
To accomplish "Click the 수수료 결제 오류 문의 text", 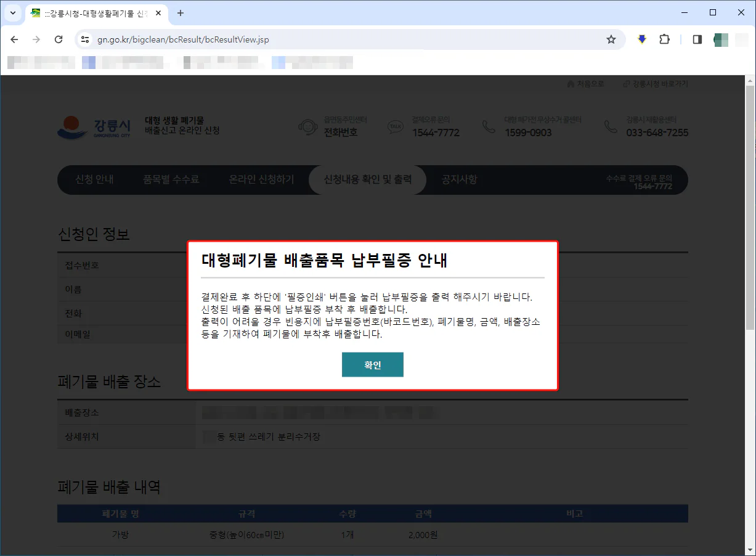I will point(639,178).
